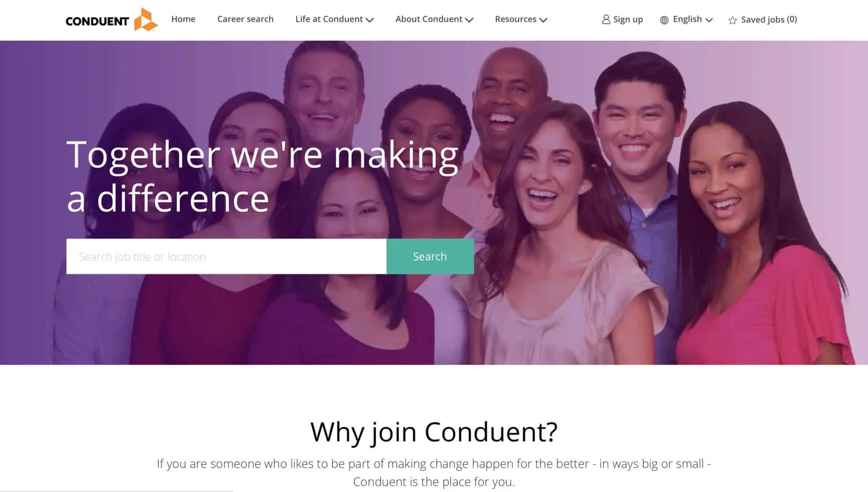Image resolution: width=868 pixels, height=492 pixels.
Task: Focus the job title or location field
Action: (226, 256)
